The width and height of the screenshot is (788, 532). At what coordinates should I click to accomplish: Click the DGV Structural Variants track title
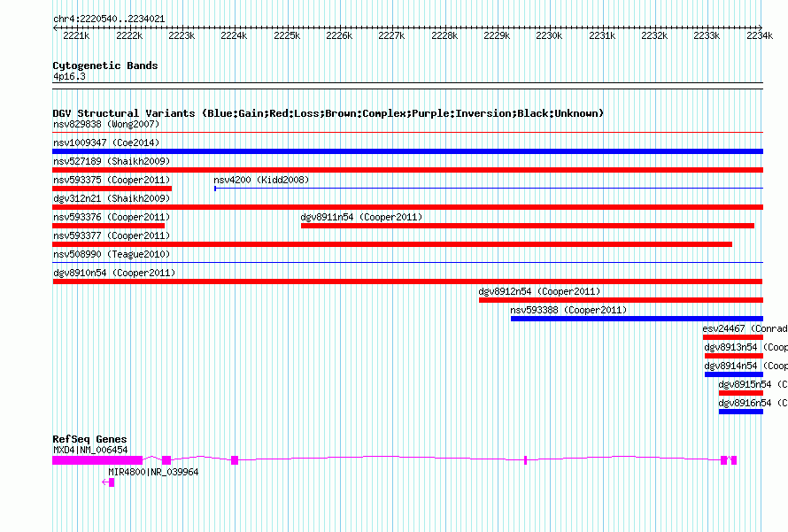(x=328, y=113)
